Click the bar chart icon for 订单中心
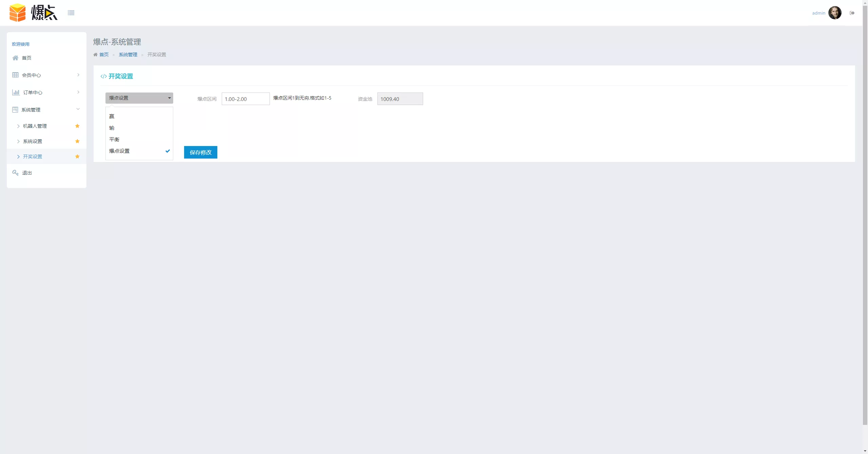Image resolution: width=868 pixels, height=454 pixels. point(16,92)
